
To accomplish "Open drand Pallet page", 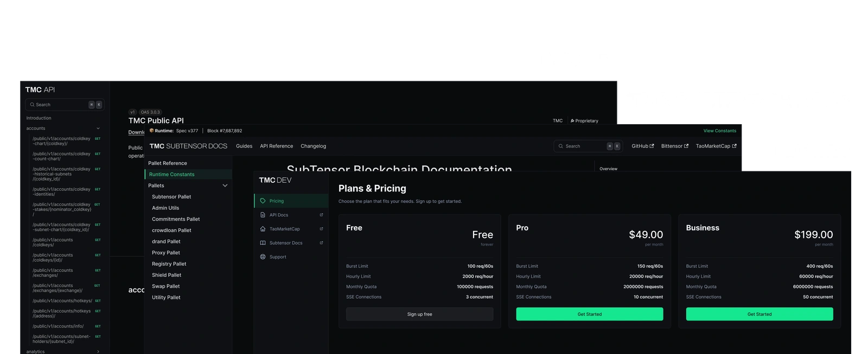I will pos(166,241).
